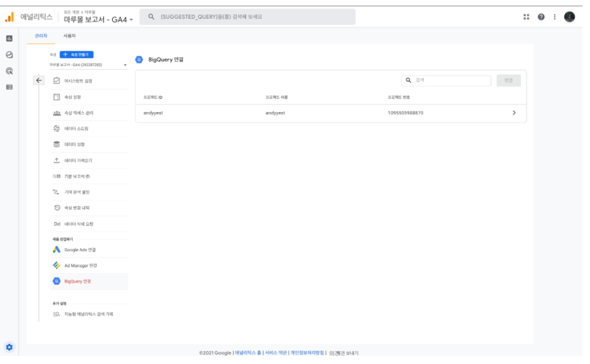Focus the top Analytics search bar
Viewport: 590px width, 364px height.
pos(247,17)
